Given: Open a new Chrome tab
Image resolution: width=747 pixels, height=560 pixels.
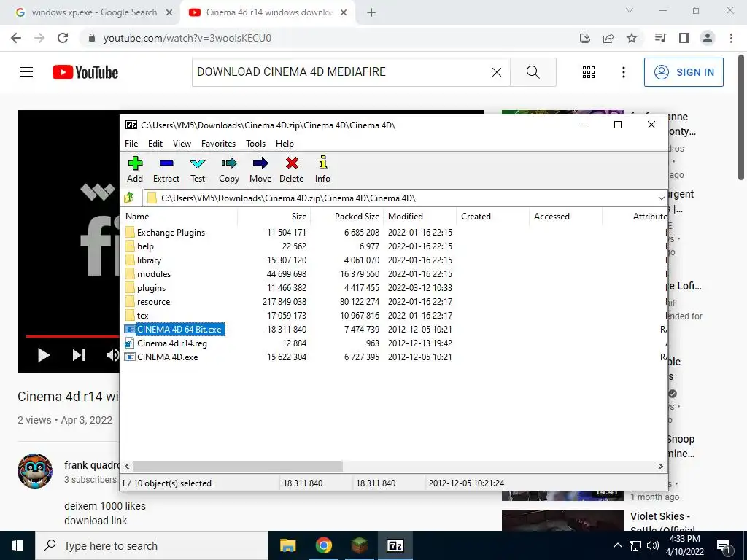Looking at the screenshot, I should point(371,13).
